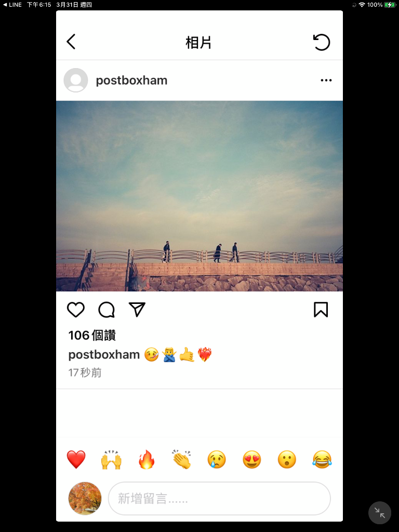The image size is (399, 532).
Task: Open the posted seaside walkway photo
Action: click(199, 196)
